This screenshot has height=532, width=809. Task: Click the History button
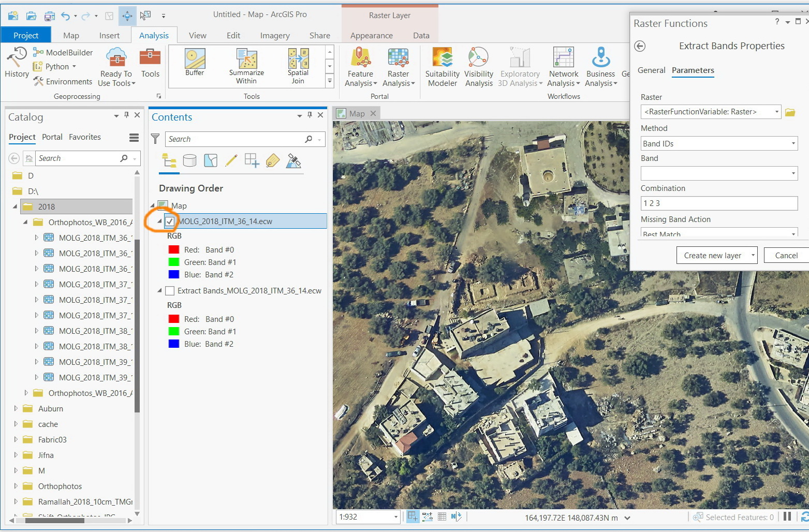pyautogui.click(x=17, y=62)
